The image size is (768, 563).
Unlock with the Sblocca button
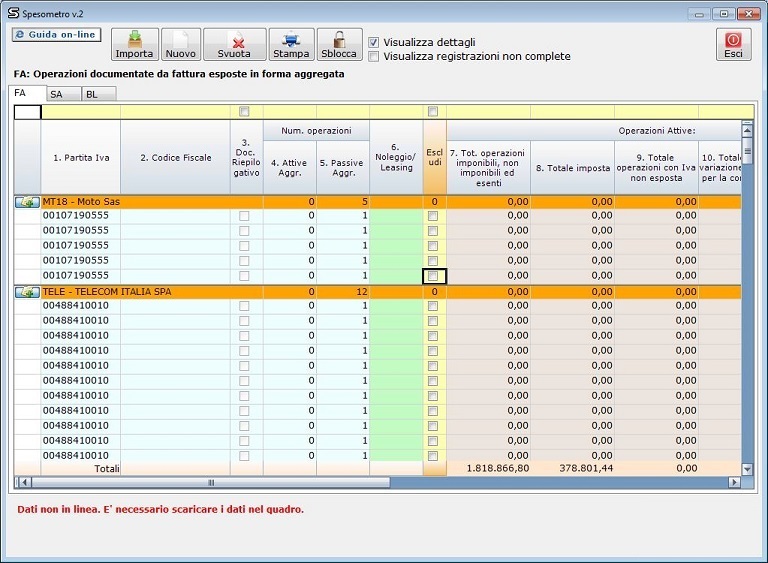click(x=339, y=44)
